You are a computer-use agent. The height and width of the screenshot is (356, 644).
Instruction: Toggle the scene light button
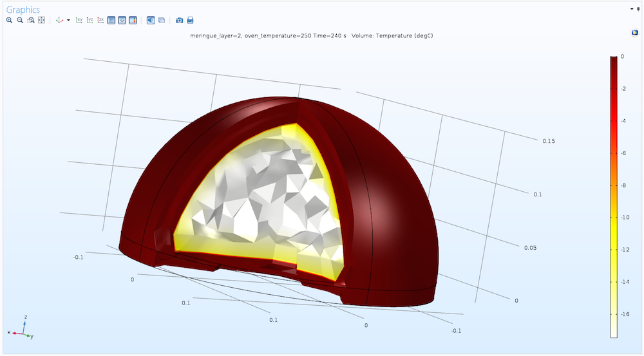point(151,20)
